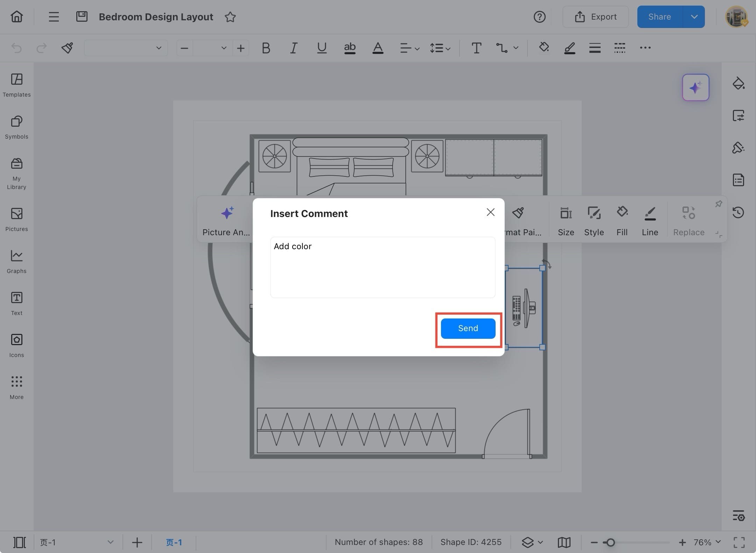The width and height of the screenshot is (756, 553).
Task: Open the hamburger menu
Action: pos(54,16)
